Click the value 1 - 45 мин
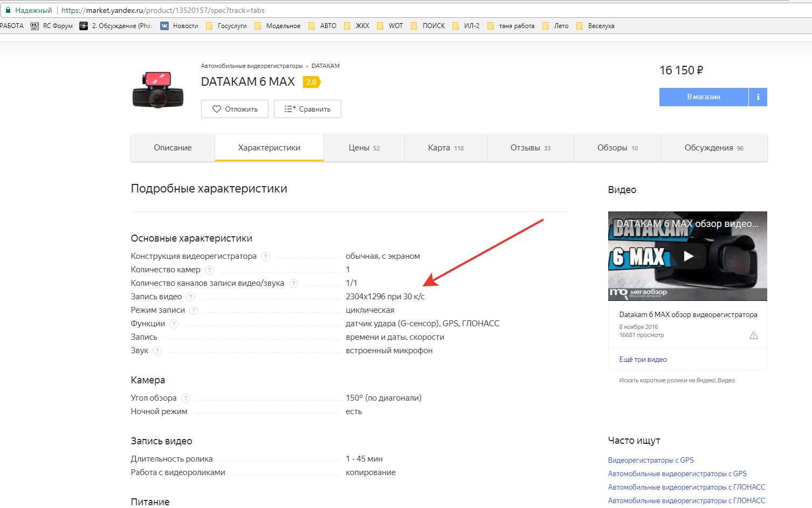 [364, 459]
